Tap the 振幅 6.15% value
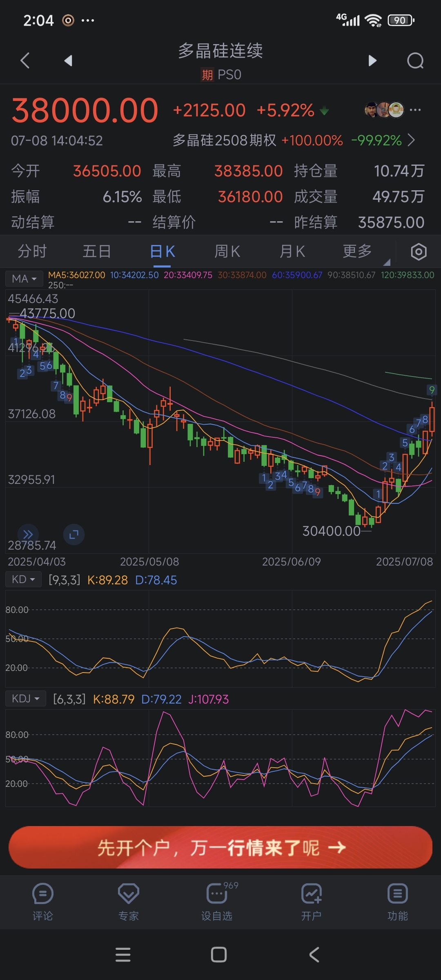Viewport: 441px width, 980px height. (122, 197)
